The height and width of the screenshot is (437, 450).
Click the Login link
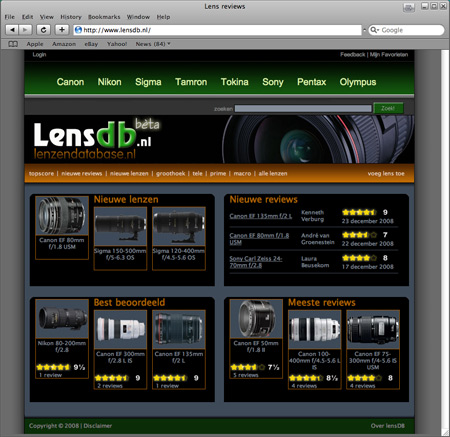click(x=39, y=55)
